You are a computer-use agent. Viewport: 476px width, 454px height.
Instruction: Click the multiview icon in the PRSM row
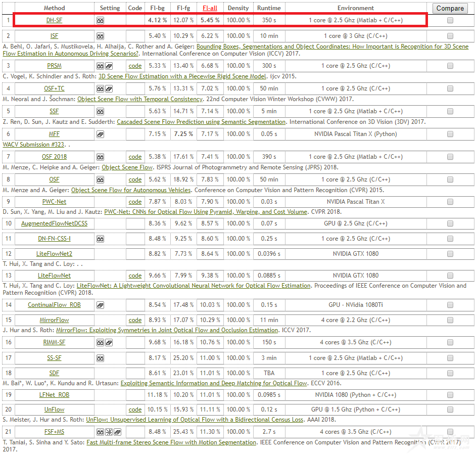pos(109,66)
